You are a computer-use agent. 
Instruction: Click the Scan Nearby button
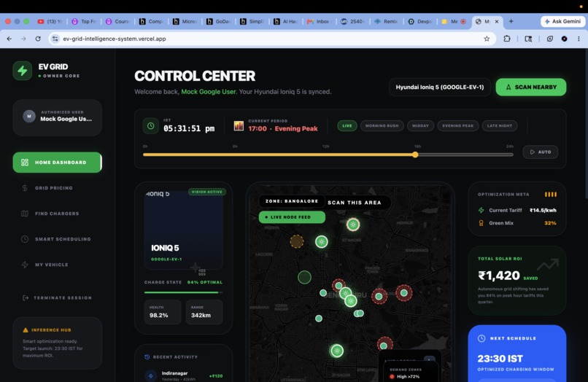point(531,87)
